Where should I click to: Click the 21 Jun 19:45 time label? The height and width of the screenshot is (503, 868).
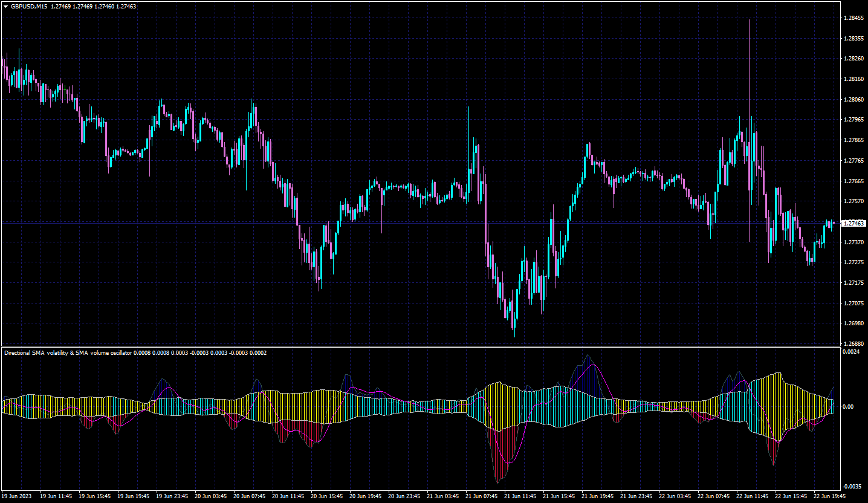[598, 496]
